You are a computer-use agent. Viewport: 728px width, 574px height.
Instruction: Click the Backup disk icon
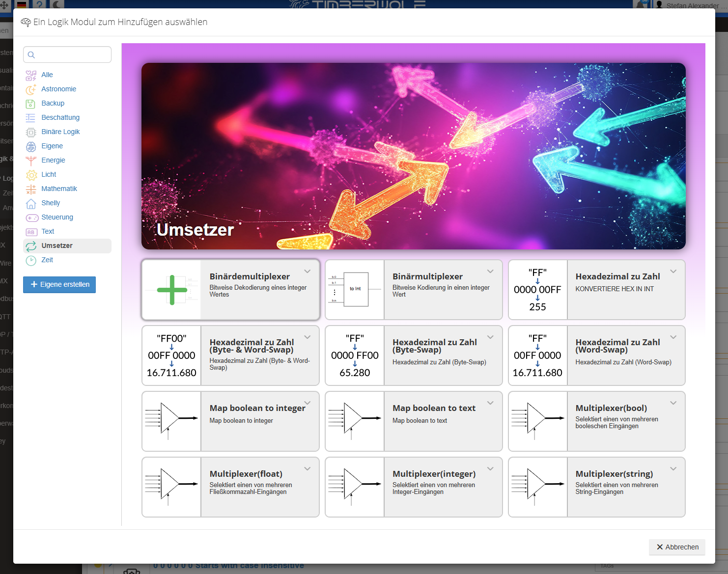coord(31,104)
